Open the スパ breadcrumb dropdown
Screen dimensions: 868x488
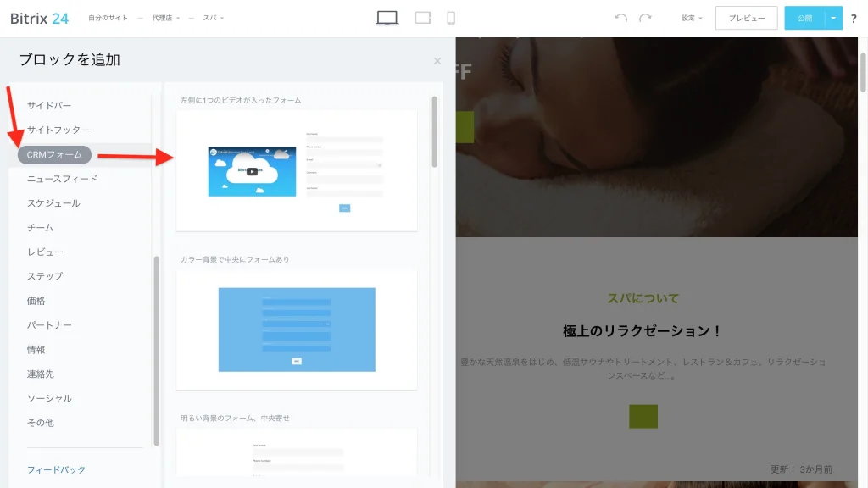[213, 18]
